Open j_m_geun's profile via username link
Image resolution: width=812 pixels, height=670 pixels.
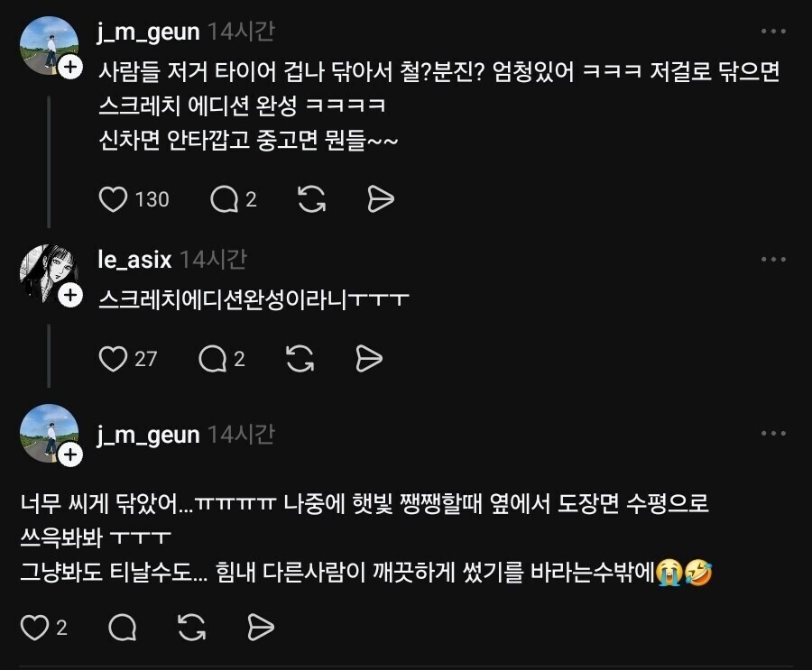pos(150,30)
